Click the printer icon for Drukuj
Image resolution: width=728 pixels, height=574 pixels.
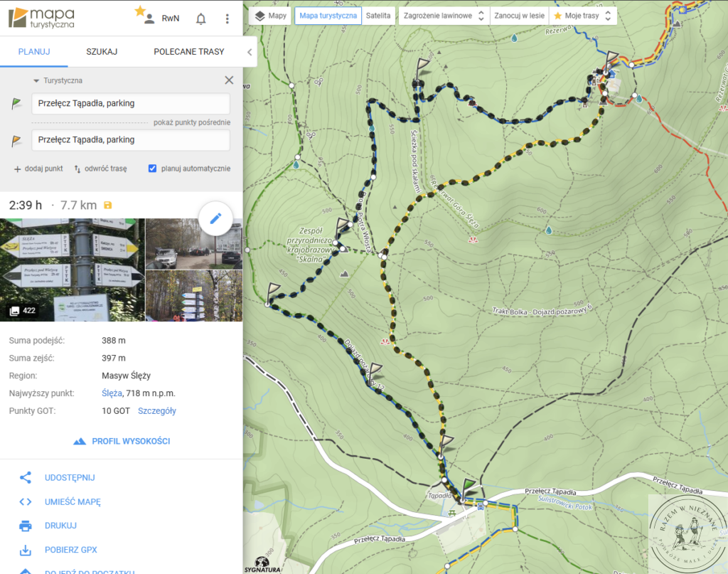[x=26, y=526]
